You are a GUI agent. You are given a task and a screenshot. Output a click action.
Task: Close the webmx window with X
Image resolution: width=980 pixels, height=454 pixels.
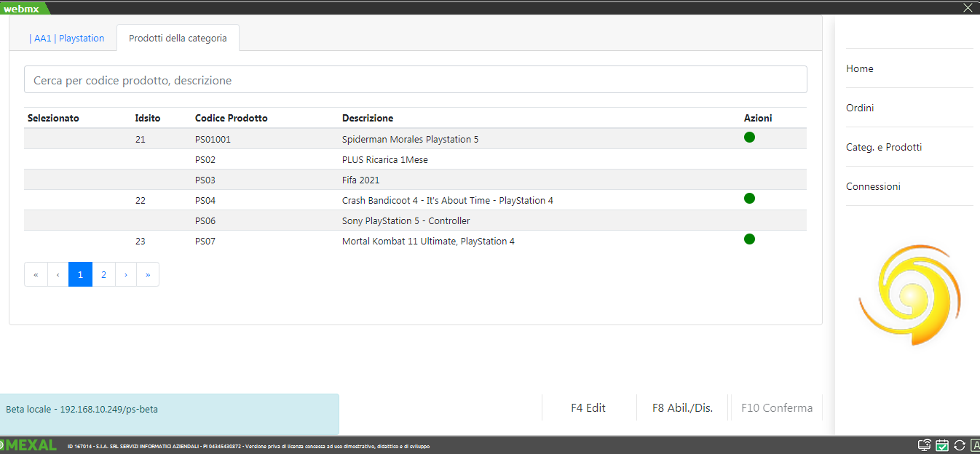[x=968, y=8]
